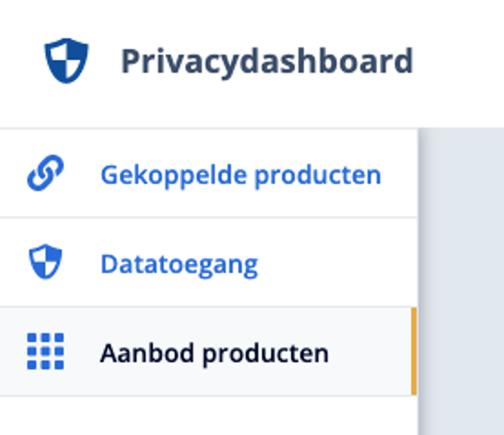This screenshot has width=504, height=435.
Task: Return home via blue shield logo
Action: 66,61
